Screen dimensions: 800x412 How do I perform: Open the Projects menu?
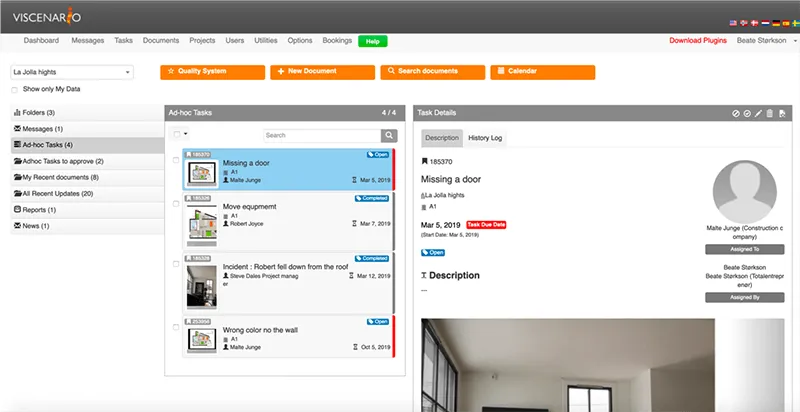[202, 40]
